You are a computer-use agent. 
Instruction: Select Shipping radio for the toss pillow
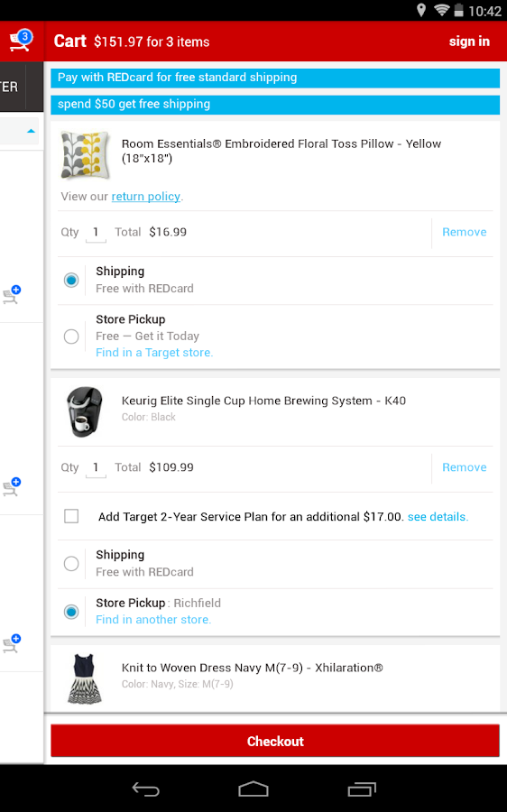click(x=71, y=281)
